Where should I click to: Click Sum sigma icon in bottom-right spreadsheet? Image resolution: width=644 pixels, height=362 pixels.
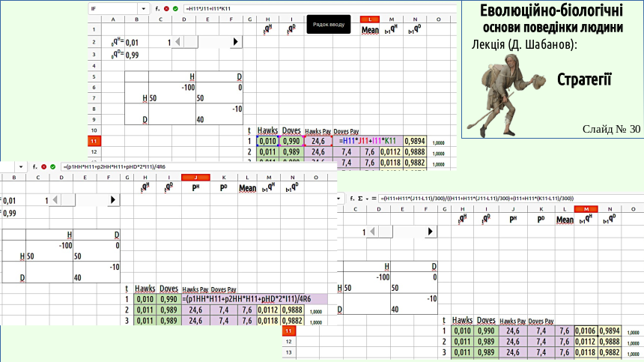click(359, 199)
